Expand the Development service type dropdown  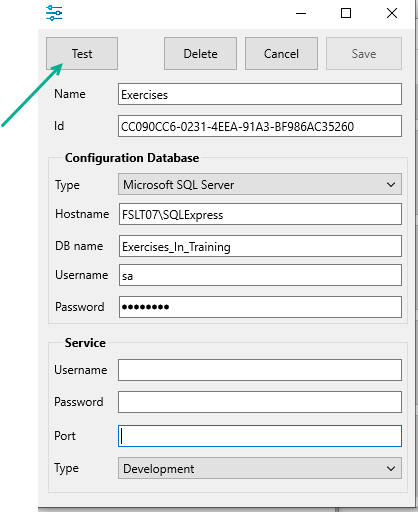click(260, 468)
